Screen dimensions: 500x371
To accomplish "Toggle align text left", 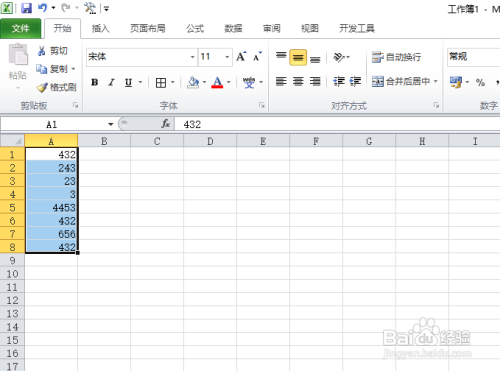I will click(281, 81).
